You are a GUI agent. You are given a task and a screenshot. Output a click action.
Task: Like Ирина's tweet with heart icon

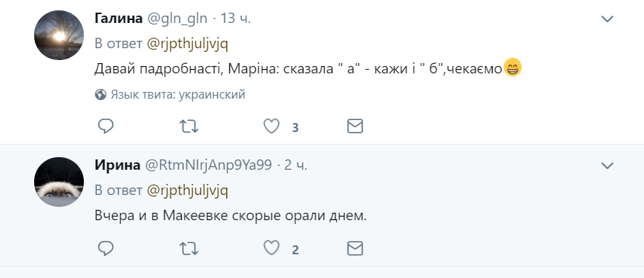point(272,248)
